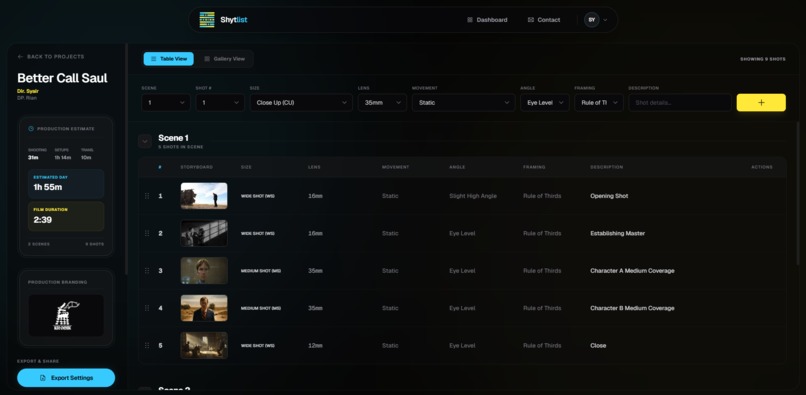Click the sidebar vertical scrollbar
806x395 pixels.
[x=126, y=159]
